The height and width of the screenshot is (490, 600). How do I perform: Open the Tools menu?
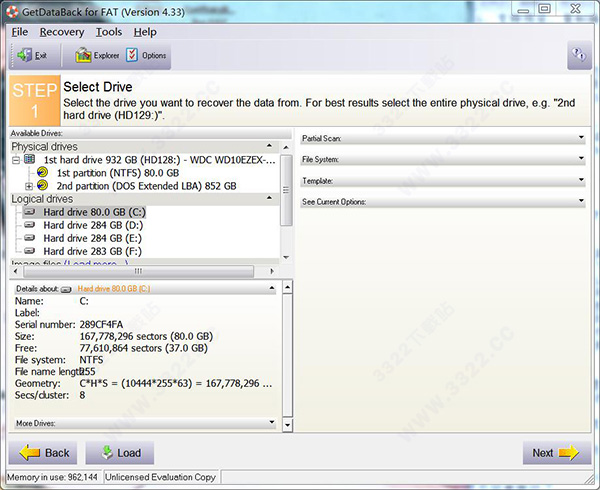pos(109,32)
